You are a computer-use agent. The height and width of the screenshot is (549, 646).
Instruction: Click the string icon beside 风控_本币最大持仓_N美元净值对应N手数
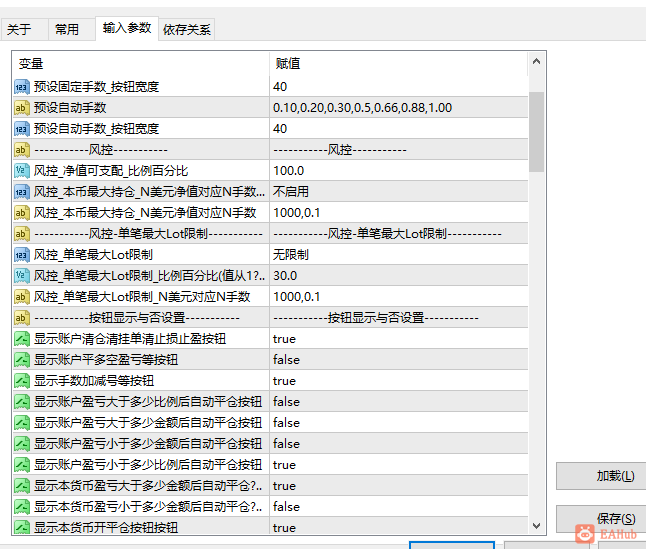click(x=21, y=213)
